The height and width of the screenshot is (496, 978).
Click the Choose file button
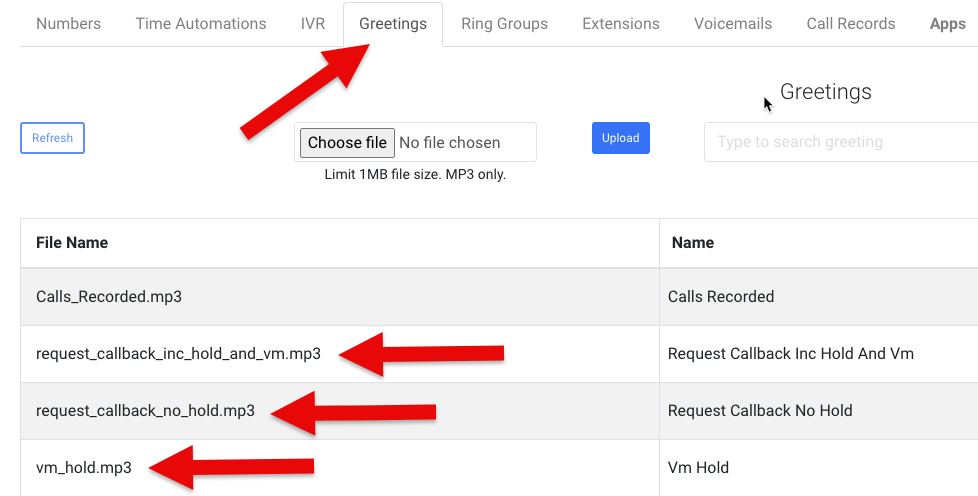(x=347, y=143)
